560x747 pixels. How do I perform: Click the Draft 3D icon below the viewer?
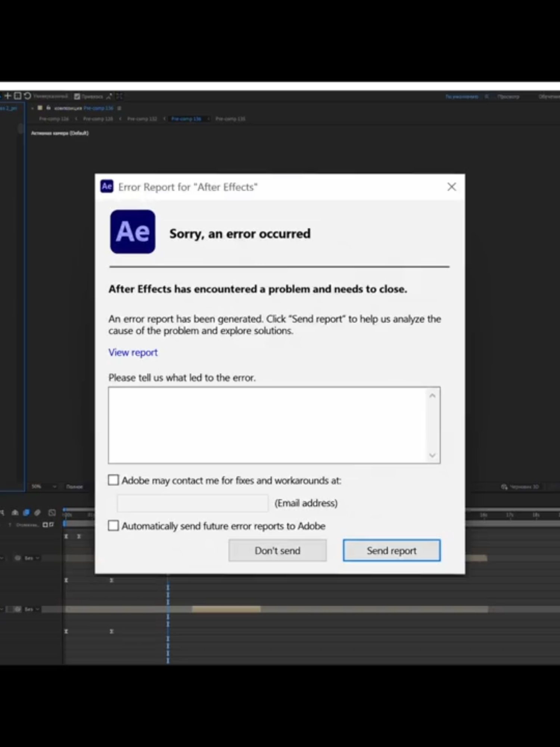[x=504, y=487]
